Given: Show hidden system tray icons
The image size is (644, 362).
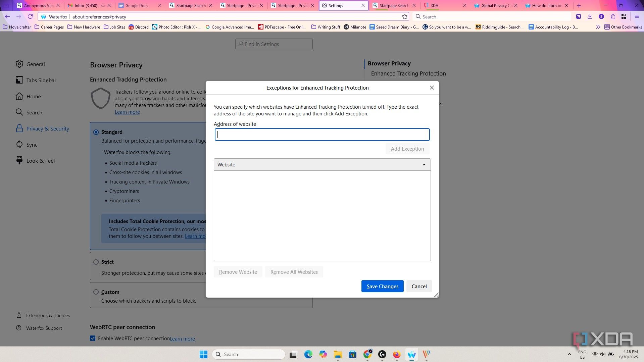Looking at the screenshot, I should coord(569,354).
